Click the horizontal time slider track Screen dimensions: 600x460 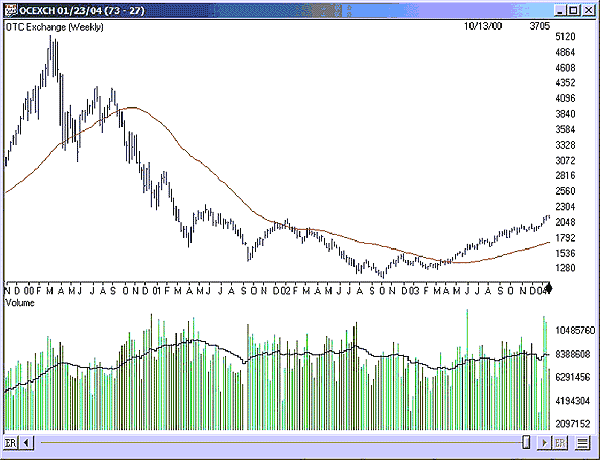point(281,443)
